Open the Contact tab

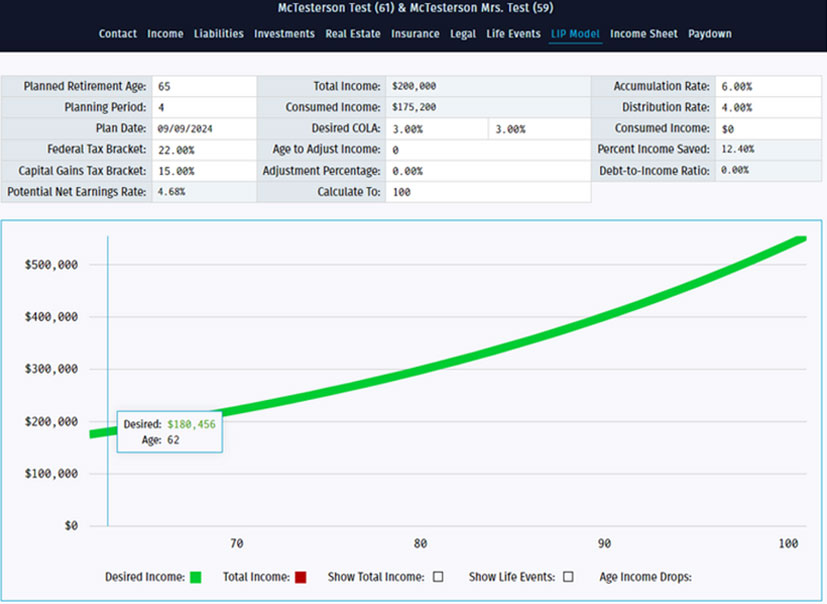tap(118, 34)
